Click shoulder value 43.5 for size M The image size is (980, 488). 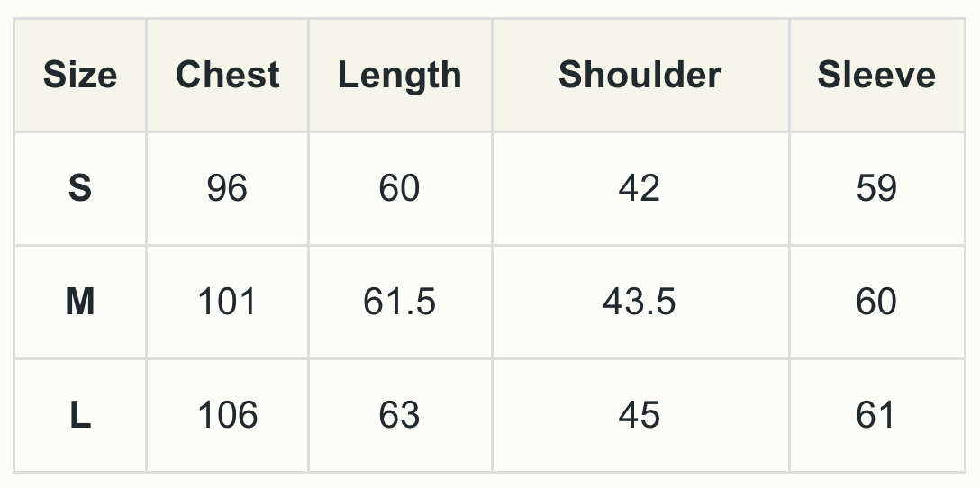click(x=640, y=302)
